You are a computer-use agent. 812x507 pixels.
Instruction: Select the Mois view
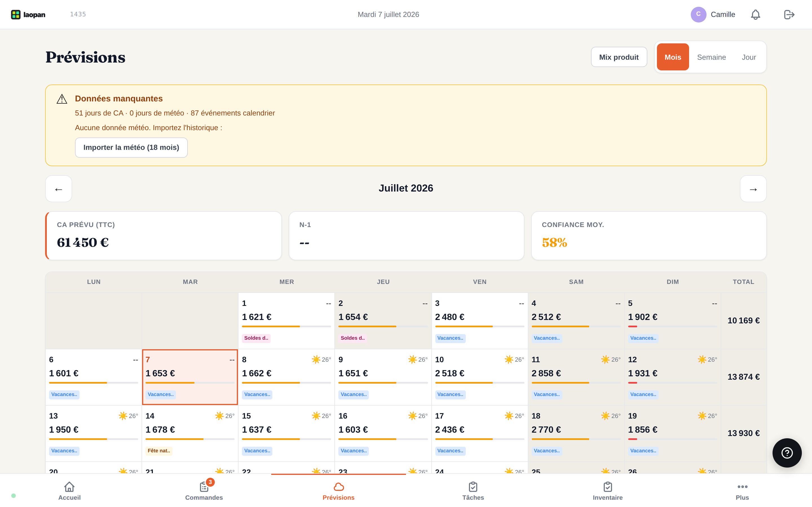coord(673,57)
